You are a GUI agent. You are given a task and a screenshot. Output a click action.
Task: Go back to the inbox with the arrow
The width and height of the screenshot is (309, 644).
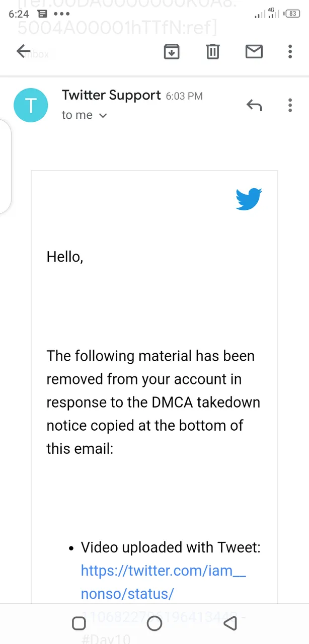(23, 51)
